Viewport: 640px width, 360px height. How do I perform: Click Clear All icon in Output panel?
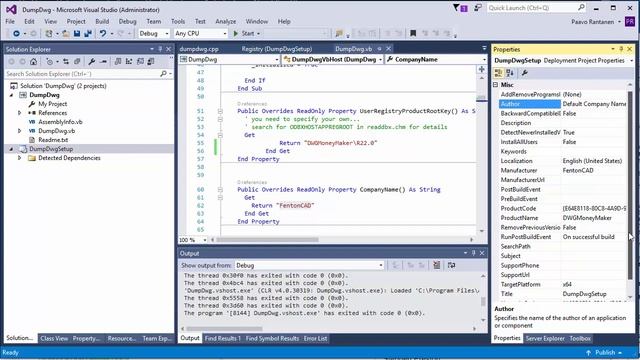point(437,265)
